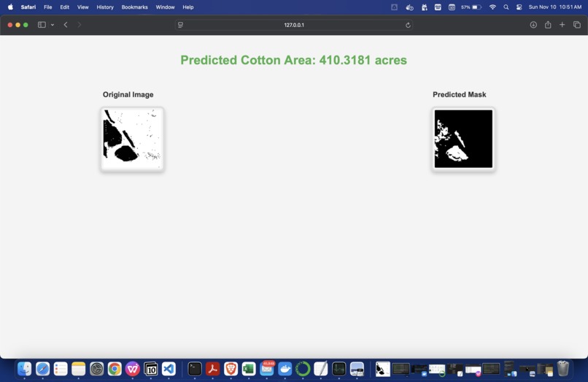Open the sidebar tab group dropdown arrow
588x382 pixels.
53,25
